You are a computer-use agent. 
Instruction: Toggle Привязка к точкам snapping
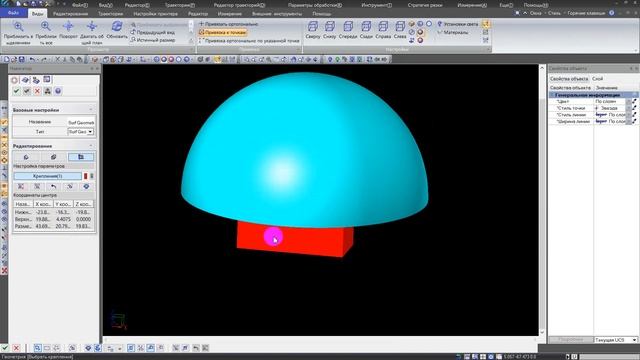point(222,32)
